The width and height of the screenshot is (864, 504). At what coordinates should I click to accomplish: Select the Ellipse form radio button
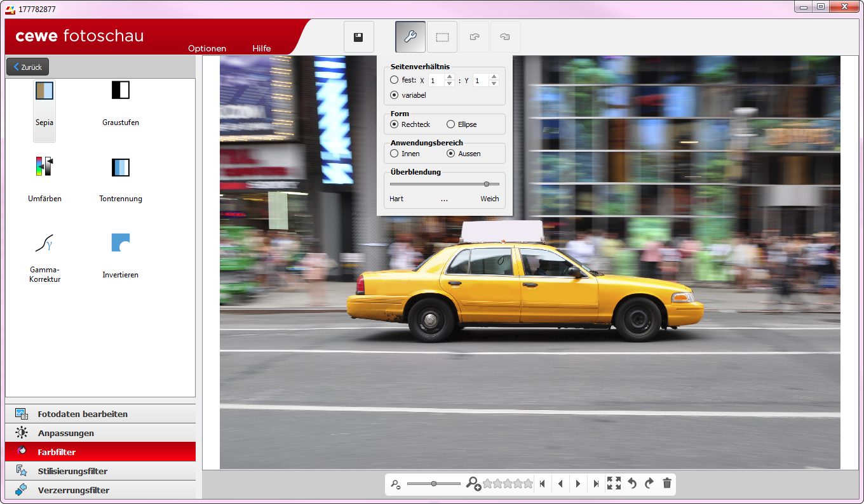tap(451, 124)
